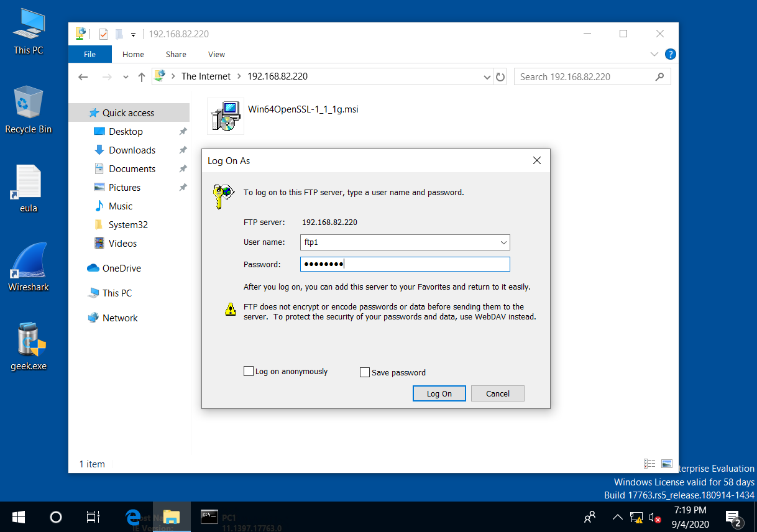
Task: Click the Explorer Forward arrow
Action: tap(107, 77)
